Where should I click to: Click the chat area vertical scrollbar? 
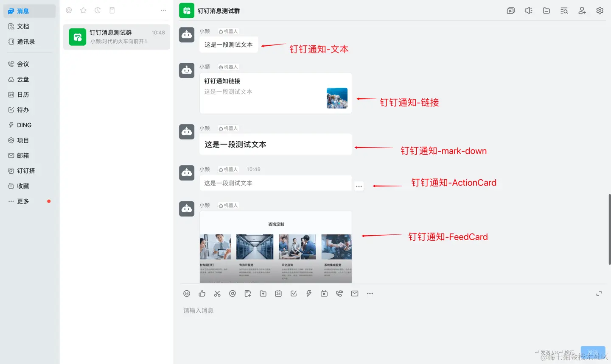[x=609, y=229]
